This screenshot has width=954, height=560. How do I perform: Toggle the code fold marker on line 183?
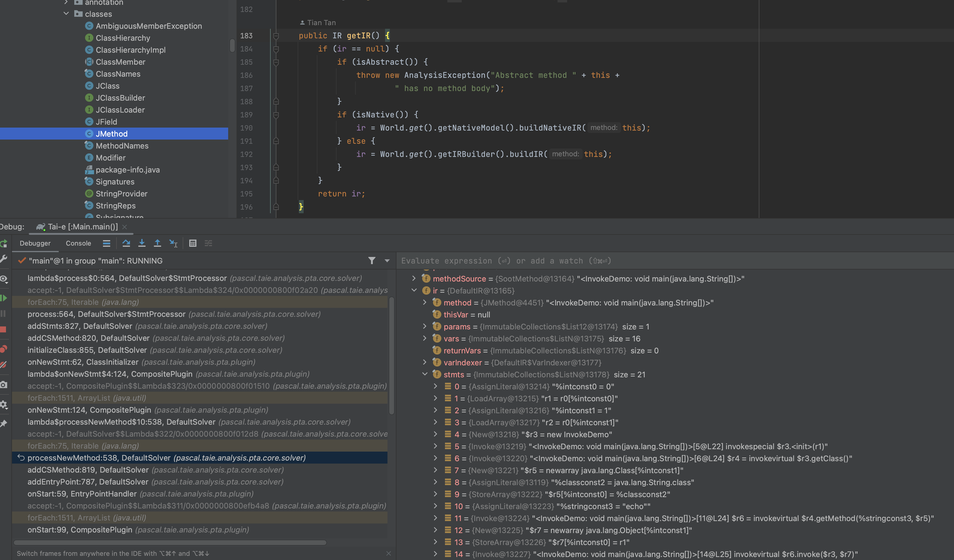pyautogui.click(x=276, y=36)
